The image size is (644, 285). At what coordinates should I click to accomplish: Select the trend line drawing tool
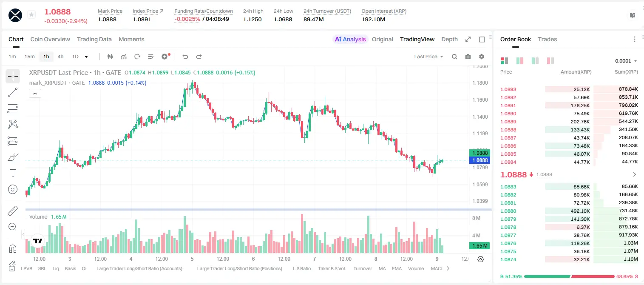pos(13,92)
